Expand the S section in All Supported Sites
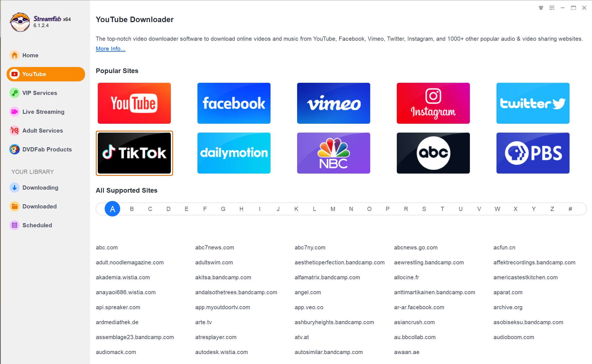This screenshot has height=364, width=592. 424,208
